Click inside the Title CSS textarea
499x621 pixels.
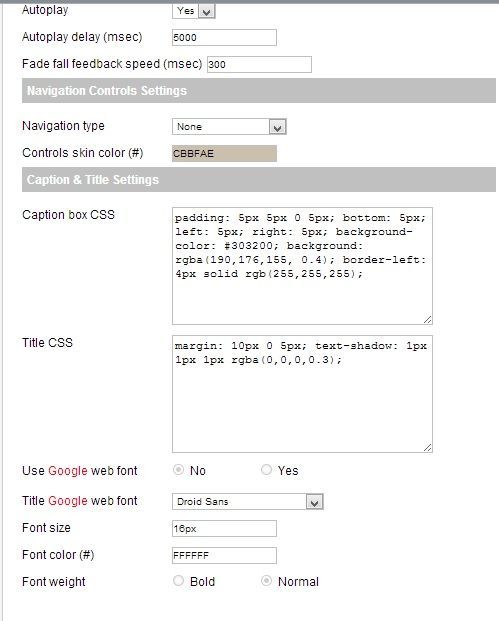coord(302,394)
